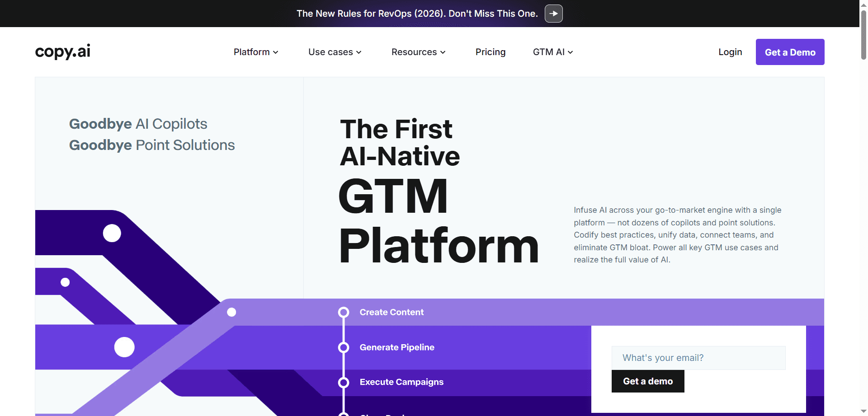Click the Get a demo form button
868x416 pixels.
click(x=647, y=381)
